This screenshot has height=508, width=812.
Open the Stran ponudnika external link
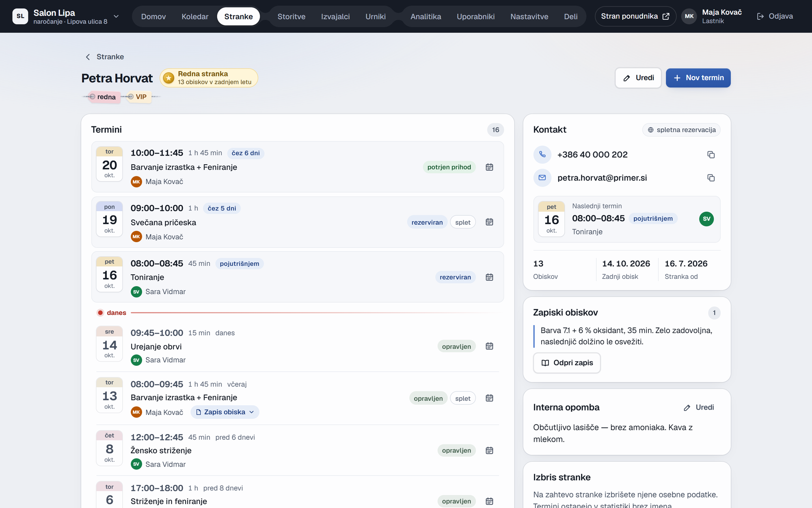635,16
